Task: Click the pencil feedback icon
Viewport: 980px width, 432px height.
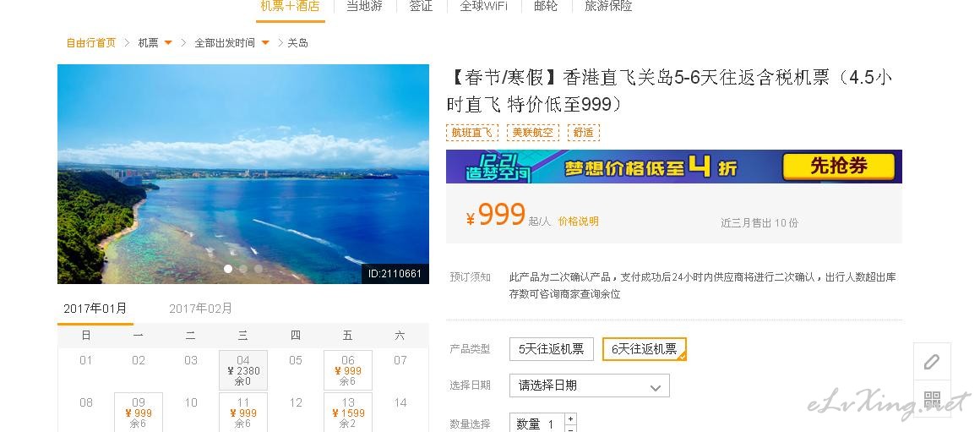Action: coord(931,362)
